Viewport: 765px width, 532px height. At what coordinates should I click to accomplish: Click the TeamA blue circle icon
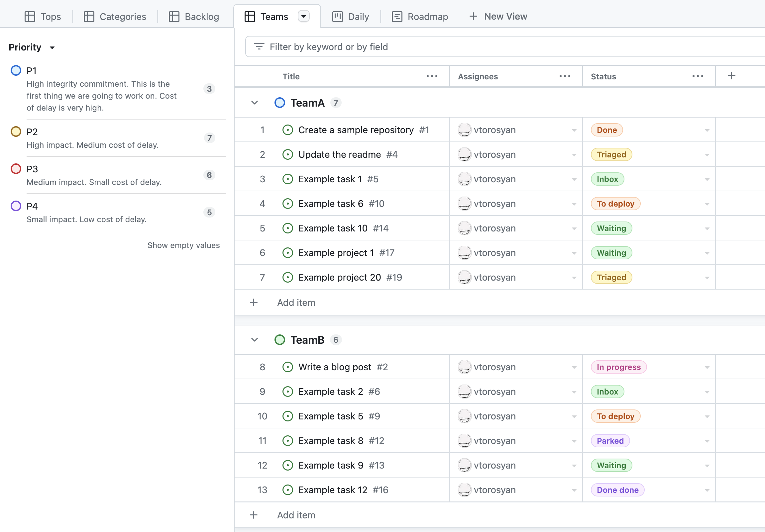pyautogui.click(x=279, y=103)
